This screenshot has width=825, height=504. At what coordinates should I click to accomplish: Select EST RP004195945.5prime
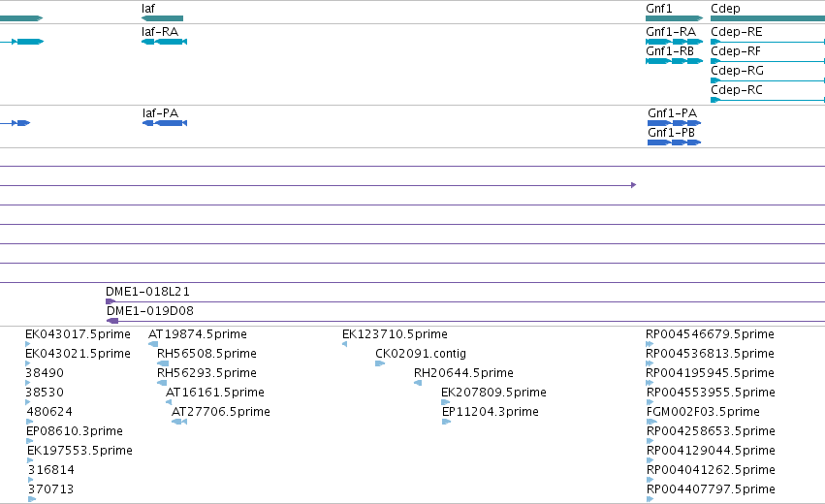710,373
